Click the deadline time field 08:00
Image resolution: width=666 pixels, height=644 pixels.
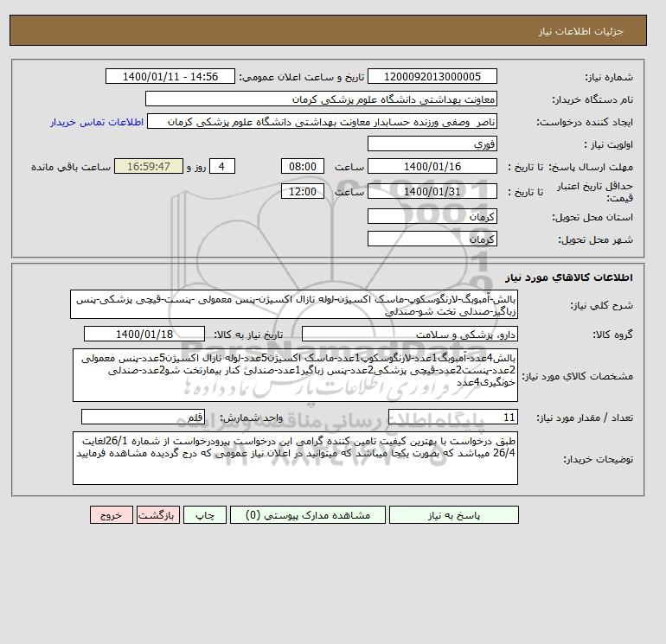point(303,166)
